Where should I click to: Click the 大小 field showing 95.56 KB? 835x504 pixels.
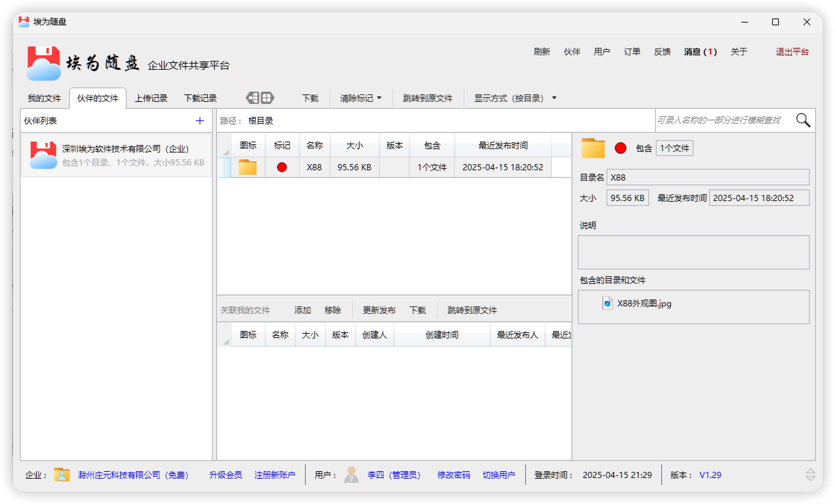[x=627, y=198]
